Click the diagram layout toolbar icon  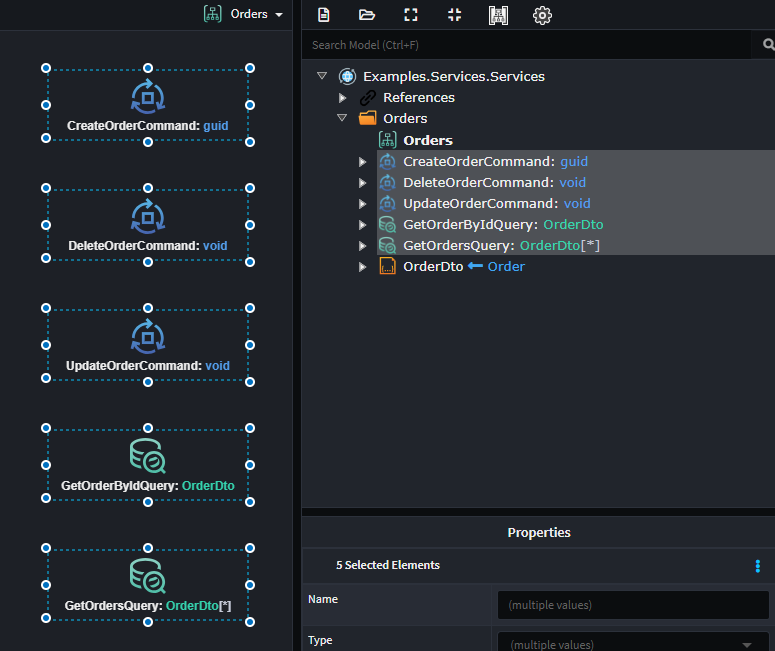click(x=498, y=15)
